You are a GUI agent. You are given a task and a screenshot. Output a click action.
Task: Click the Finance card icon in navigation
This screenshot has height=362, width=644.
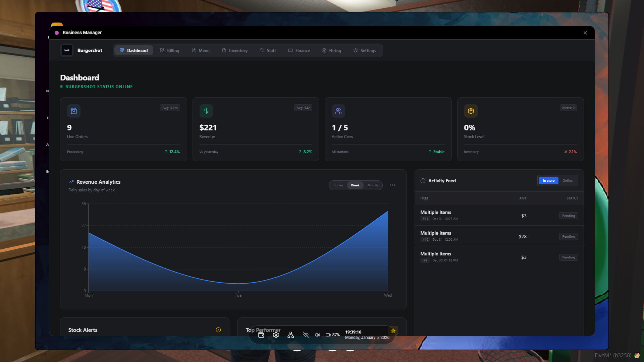pyautogui.click(x=290, y=50)
